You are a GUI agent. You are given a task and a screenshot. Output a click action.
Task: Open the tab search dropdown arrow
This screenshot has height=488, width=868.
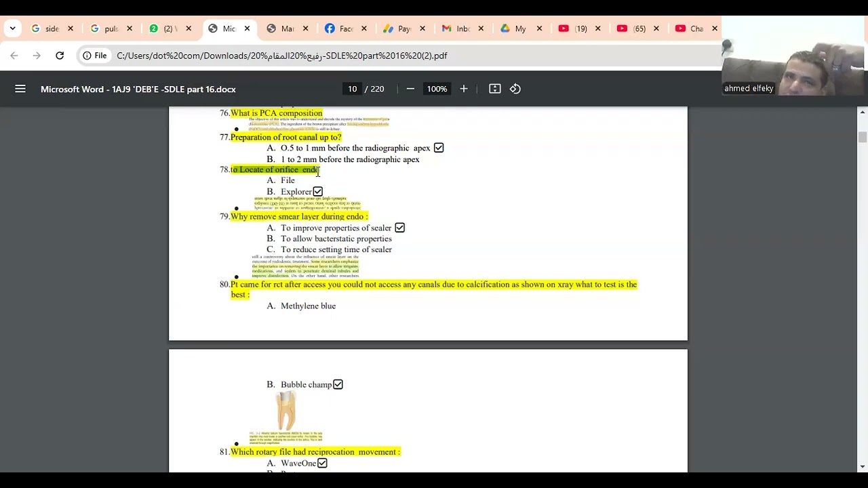point(12,28)
